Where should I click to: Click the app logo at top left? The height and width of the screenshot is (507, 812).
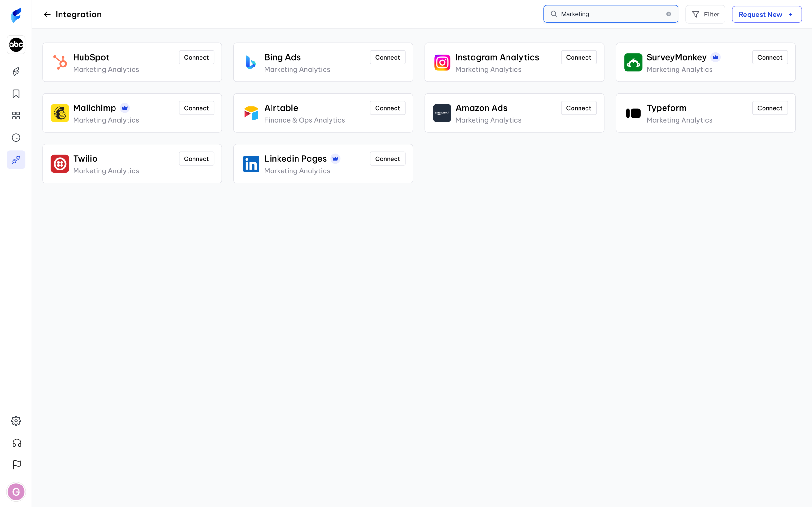(x=16, y=15)
